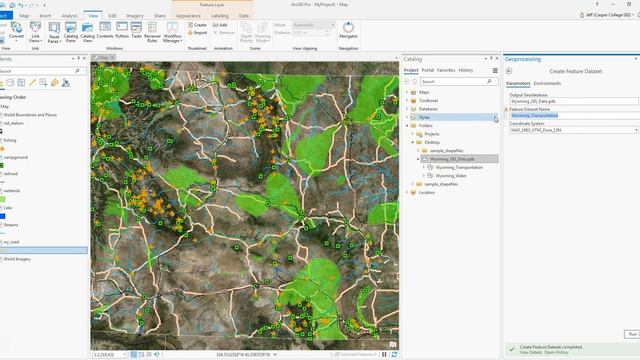Click the Lake blue symbol swatch
The width and height of the screenshot is (640, 360).
click(2, 216)
